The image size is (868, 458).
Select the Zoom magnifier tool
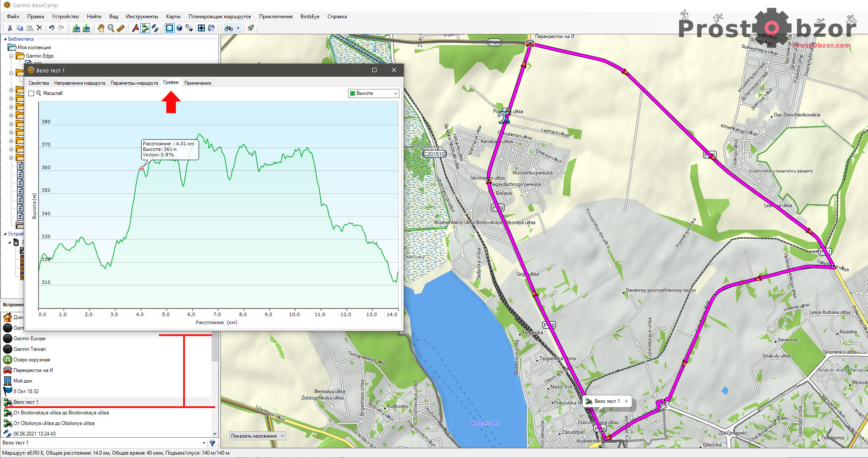[111, 28]
